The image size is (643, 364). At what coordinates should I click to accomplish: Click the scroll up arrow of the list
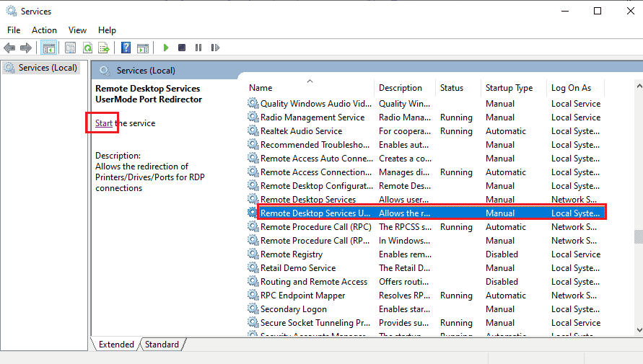[639, 86]
